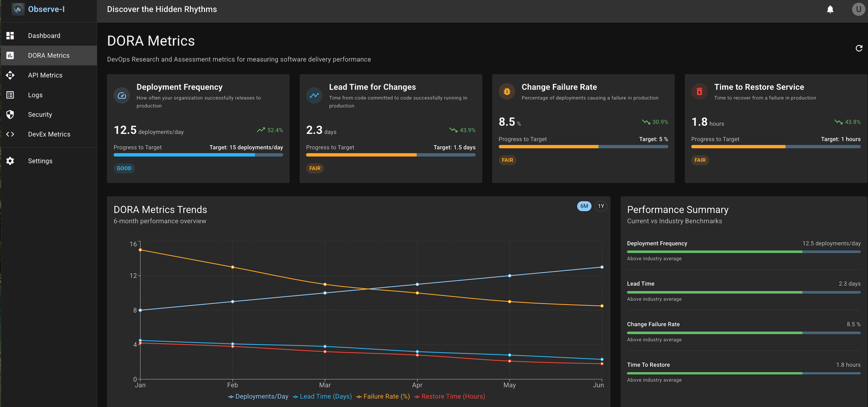This screenshot has width=868, height=407.
Task: Click the '1.8 hours' summary value
Action: pyautogui.click(x=848, y=365)
